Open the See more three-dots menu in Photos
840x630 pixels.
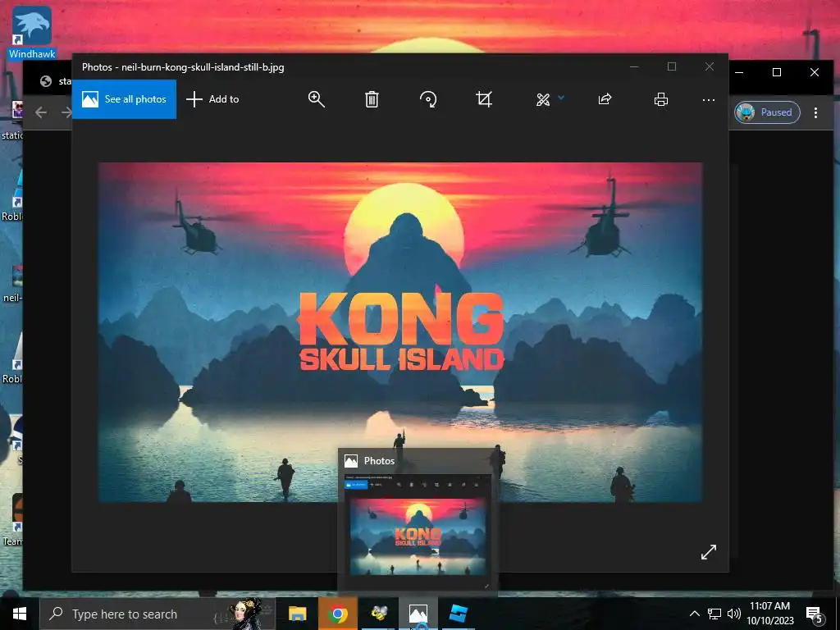tap(708, 99)
